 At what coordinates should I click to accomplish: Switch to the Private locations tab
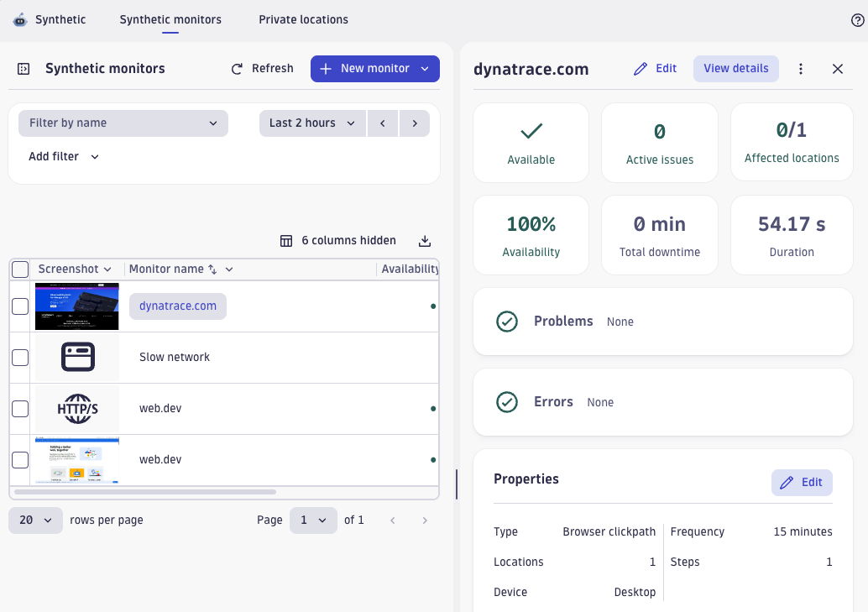click(303, 19)
